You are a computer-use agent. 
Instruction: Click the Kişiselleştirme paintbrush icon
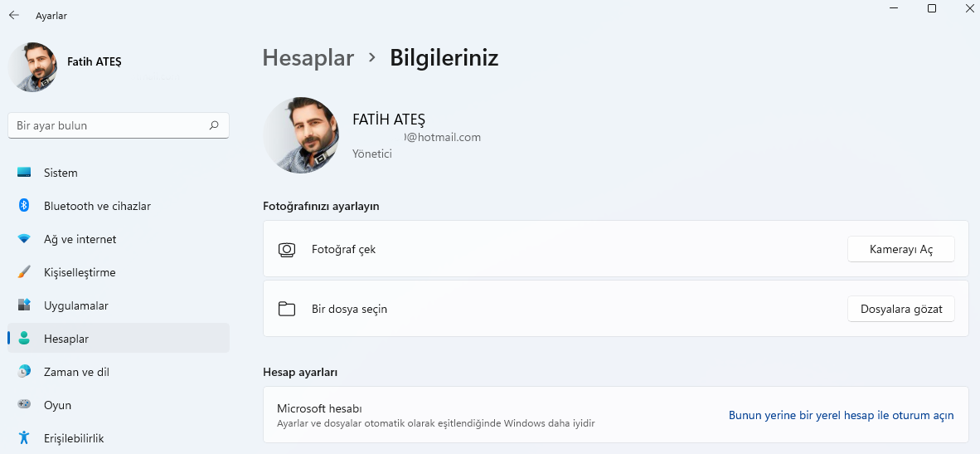pos(24,272)
